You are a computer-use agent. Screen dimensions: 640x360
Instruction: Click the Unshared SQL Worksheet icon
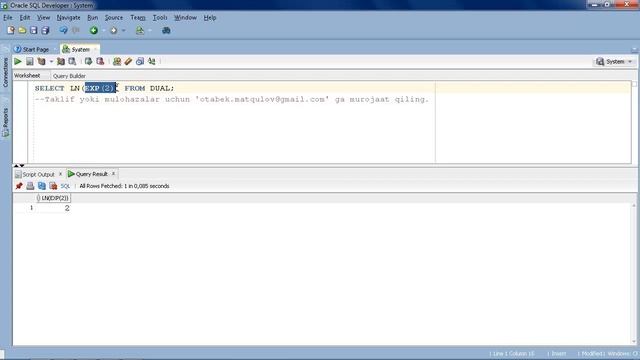tap(117, 62)
